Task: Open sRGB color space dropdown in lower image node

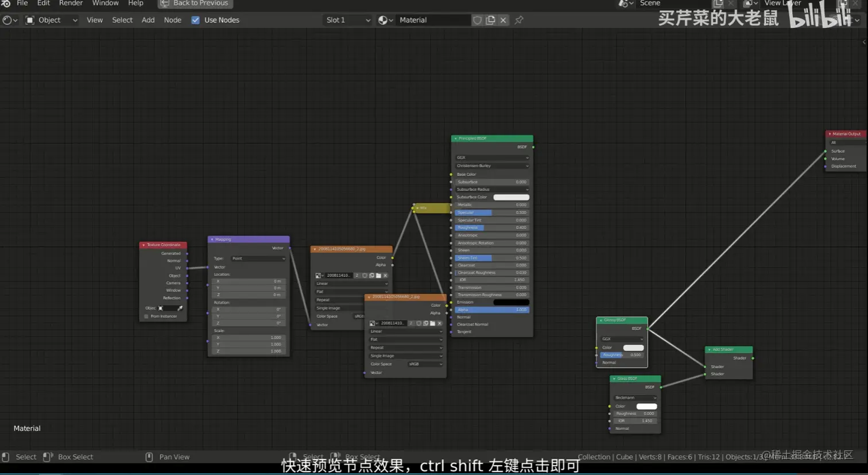Action: pyautogui.click(x=425, y=364)
